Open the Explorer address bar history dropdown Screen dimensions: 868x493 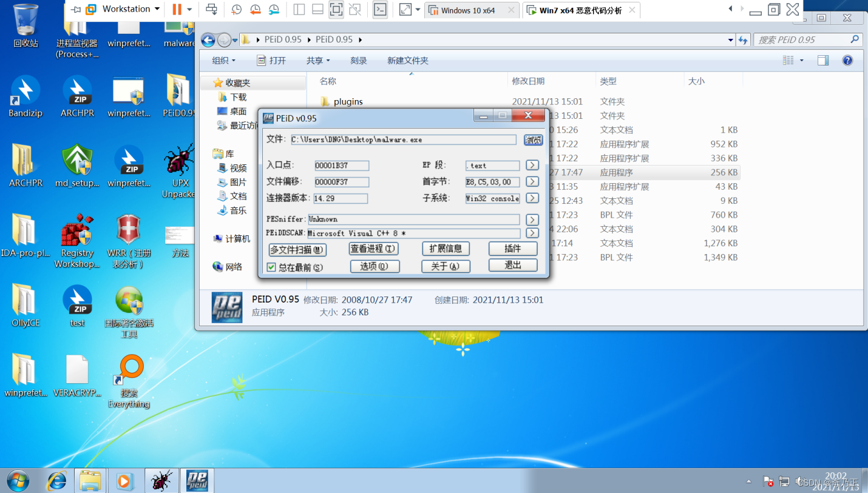pyautogui.click(x=730, y=40)
